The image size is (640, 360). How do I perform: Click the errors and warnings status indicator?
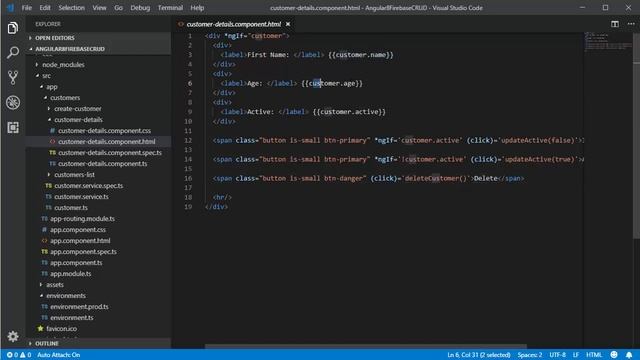[19, 355]
